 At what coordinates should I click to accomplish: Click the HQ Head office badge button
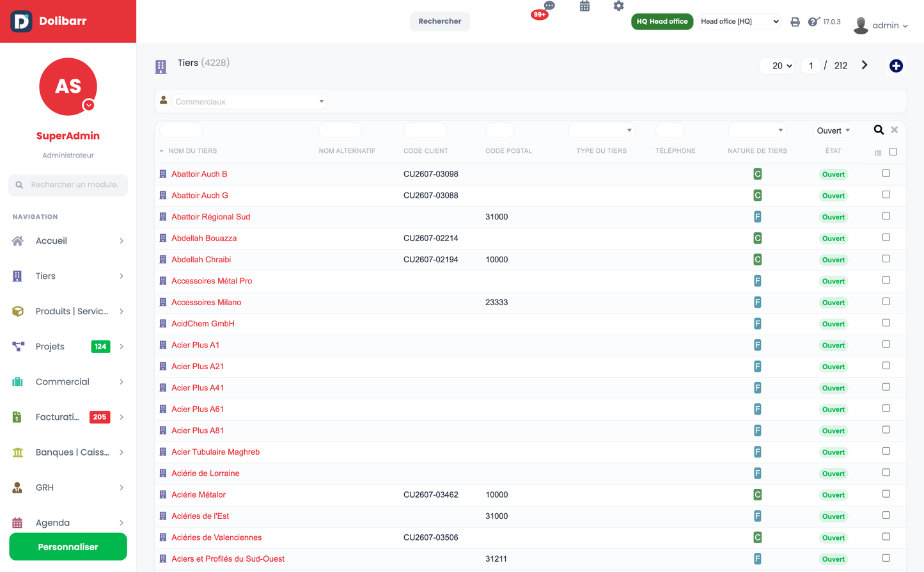point(662,21)
